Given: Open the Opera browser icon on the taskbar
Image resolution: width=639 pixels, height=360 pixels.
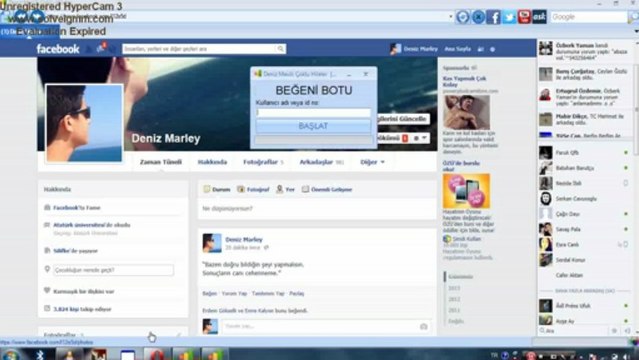Looking at the screenshot, I should [156, 354].
